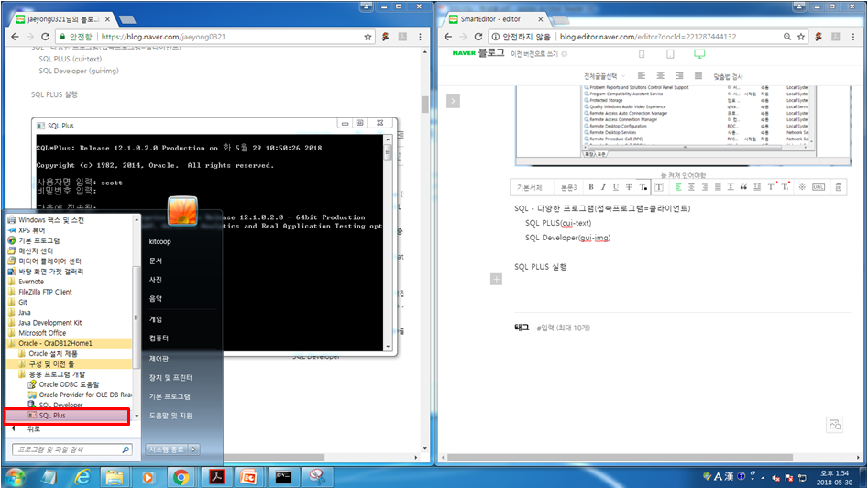Open SQL Developer in the Start menu
868x489 pixels.
click(60, 405)
